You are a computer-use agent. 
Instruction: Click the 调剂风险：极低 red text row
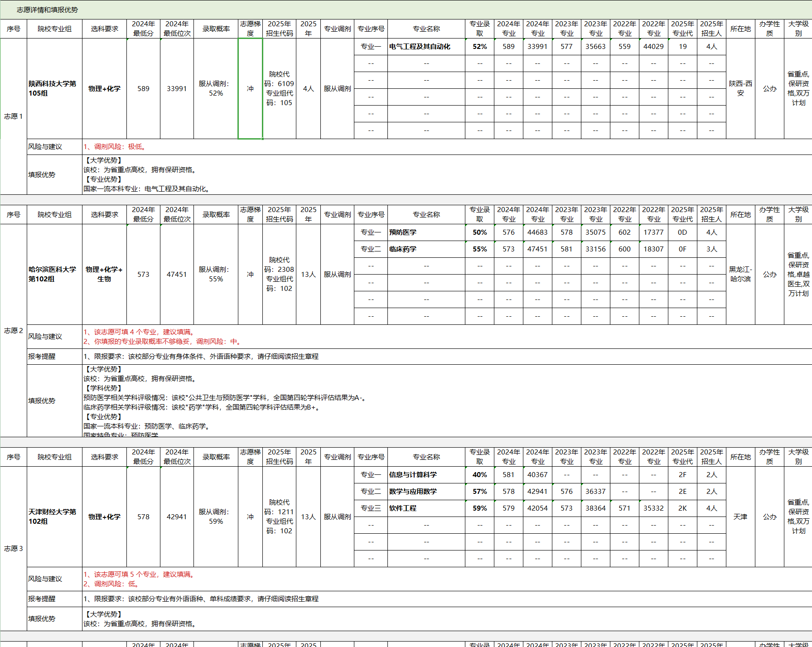[x=115, y=147]
